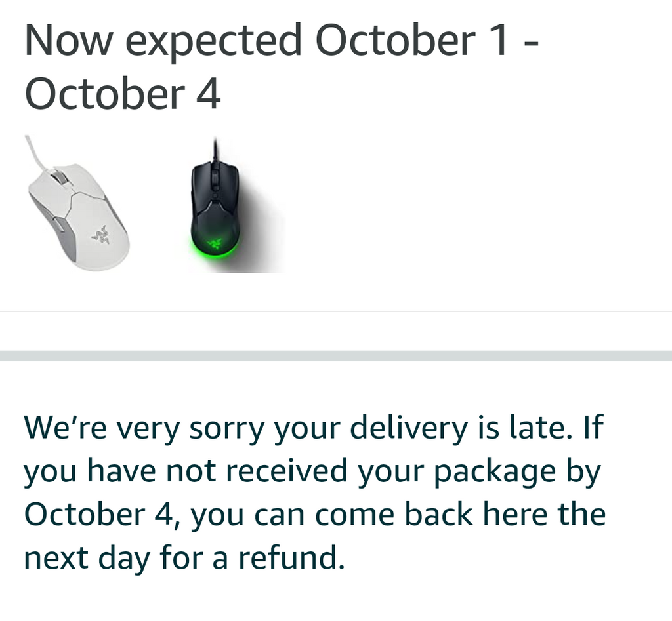Click the glowing green Razer logo
This screenshot has width=672, height=621.
tap(215, 244)
